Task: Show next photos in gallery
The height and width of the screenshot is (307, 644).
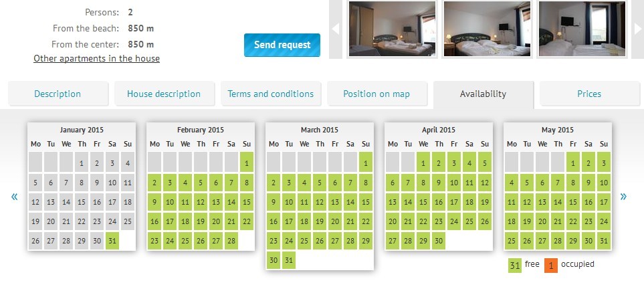Action: click(x=638, y=29)
